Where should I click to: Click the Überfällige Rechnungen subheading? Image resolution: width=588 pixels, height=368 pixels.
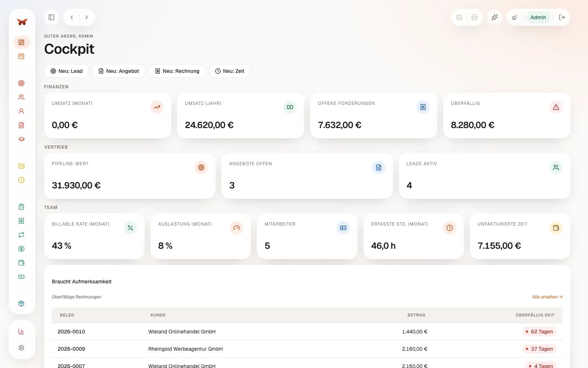point(76,297)
